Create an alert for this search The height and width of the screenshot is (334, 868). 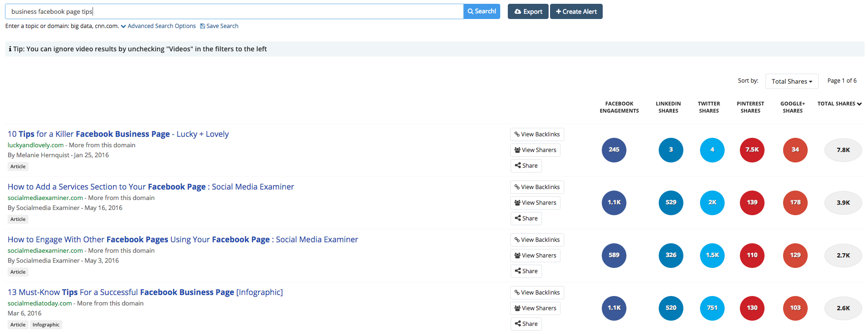(576, 11)
